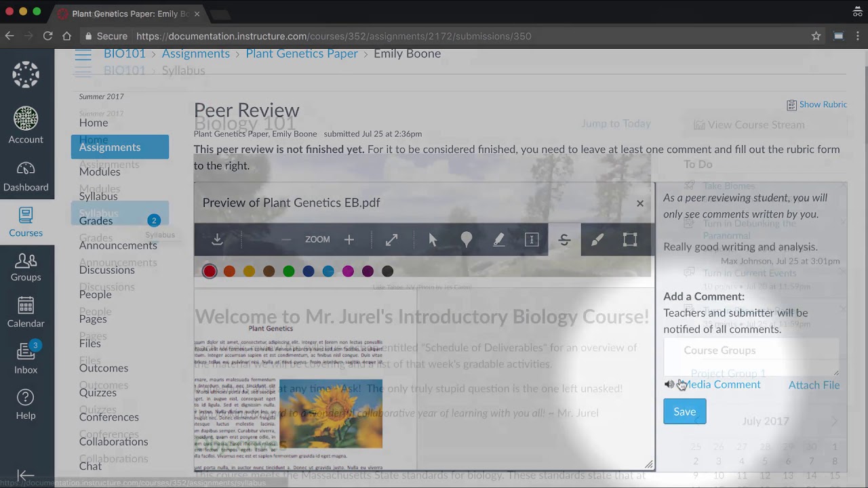Open Collaborations in the course menu
This screenshot has height=488, width=868.
pyautogui.click(x=113, y=441)
